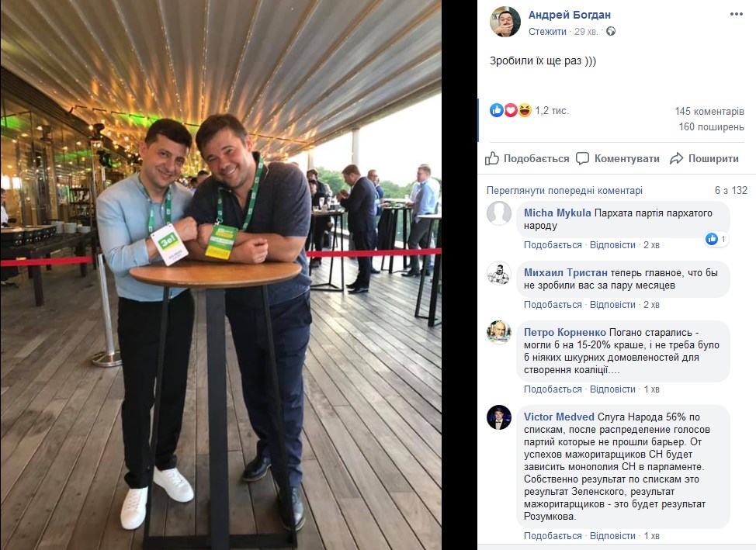Screen dimensions: 756x550
Task: Click like badge on Micha Mykula's comment
Action: 716,239
